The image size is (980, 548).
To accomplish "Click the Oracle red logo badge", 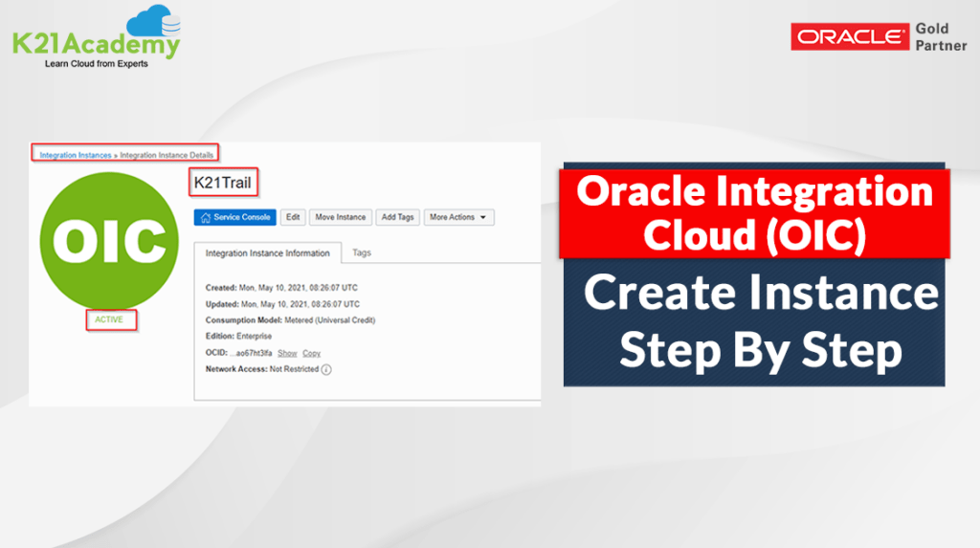I will pyautogui.click(x=850, y=37).
